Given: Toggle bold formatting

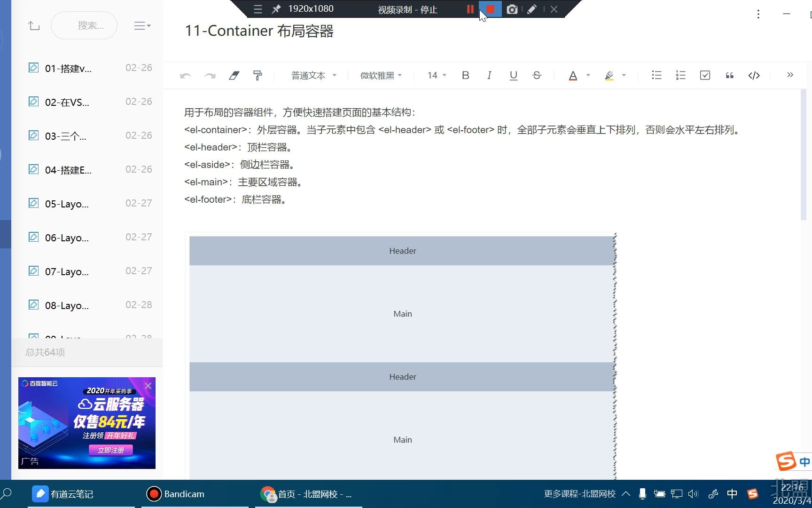Looking at the screenshot, I should tap(466, 75).
